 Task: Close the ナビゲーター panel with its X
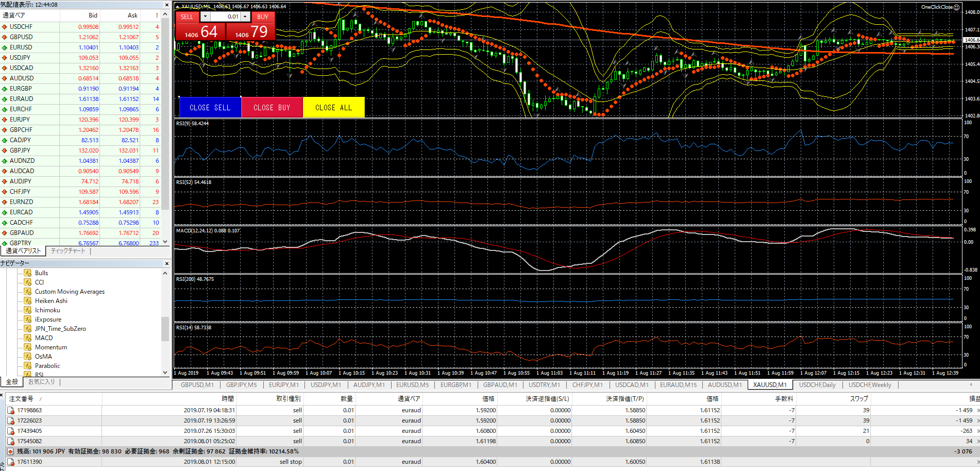166,263
